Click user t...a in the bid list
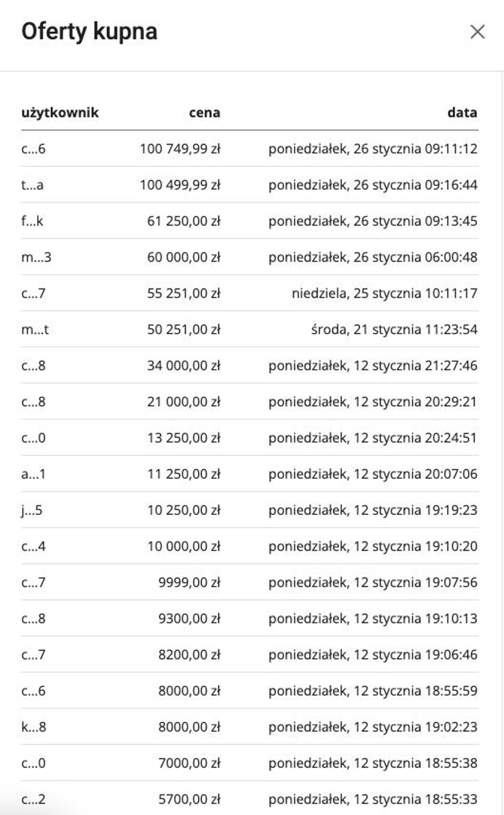The width and height of the screenshot is (504, 815). click(x=32, y=185)
